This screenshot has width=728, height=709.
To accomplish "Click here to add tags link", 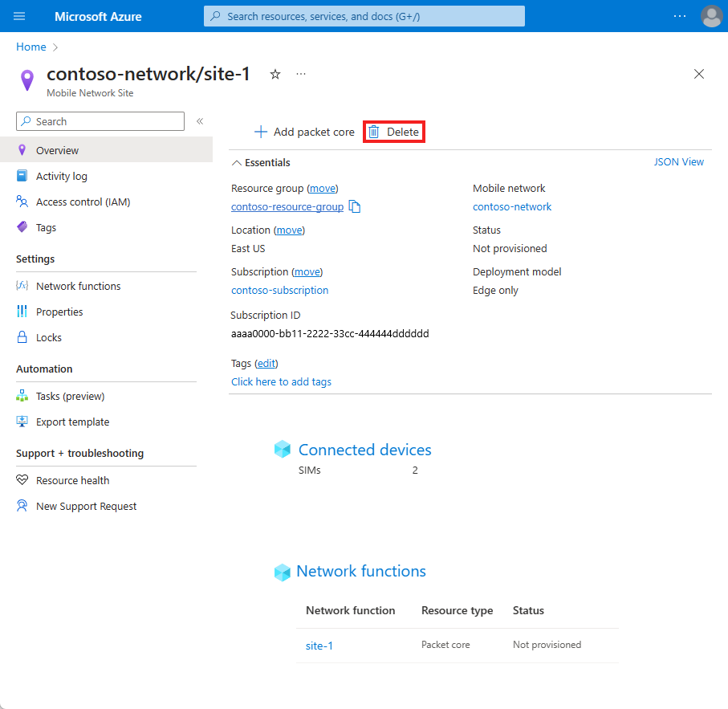I will [282, 381].
